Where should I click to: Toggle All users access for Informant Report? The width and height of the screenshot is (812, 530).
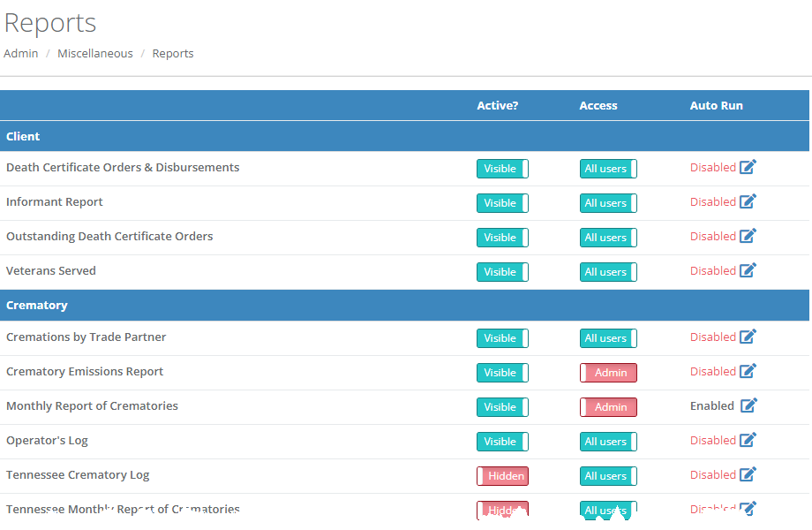click(608, 202)
